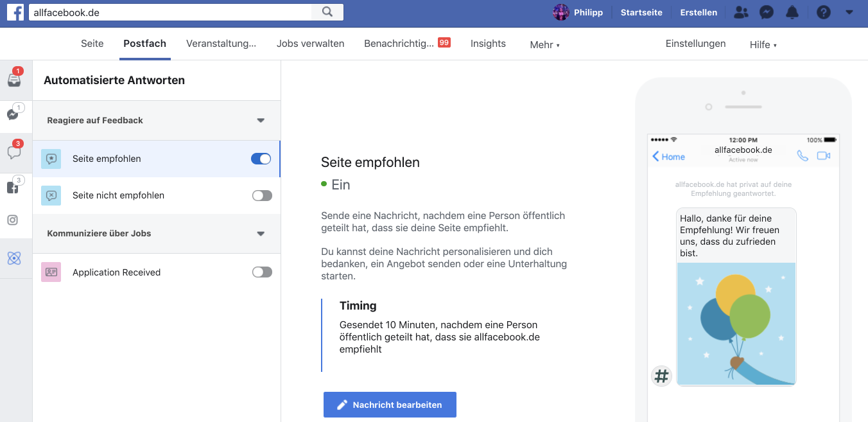
Task: Click the Automatisierte Antworten heading
Action: (114, 80)
